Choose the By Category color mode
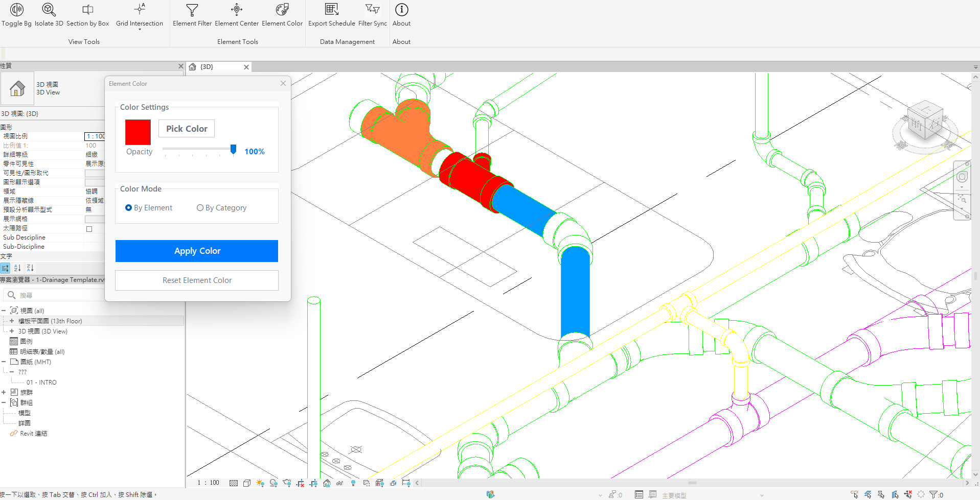Image resolution: width=980 pixels, height=500 pixels. (200, 208)
